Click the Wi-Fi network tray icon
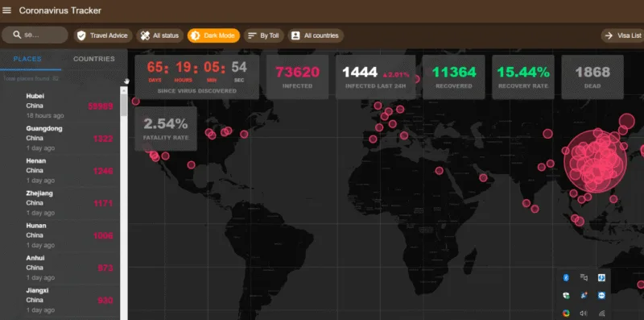Viewport: 644px width, 320px height. tap(601, 314)
